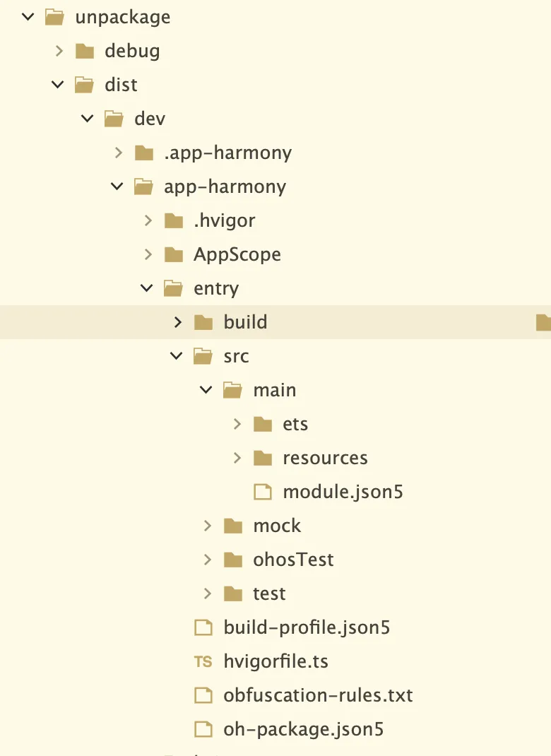The height and width of the screenshot is (756, 551).
Task: Select the .app-harmony folder label
Action: (228, 153)
